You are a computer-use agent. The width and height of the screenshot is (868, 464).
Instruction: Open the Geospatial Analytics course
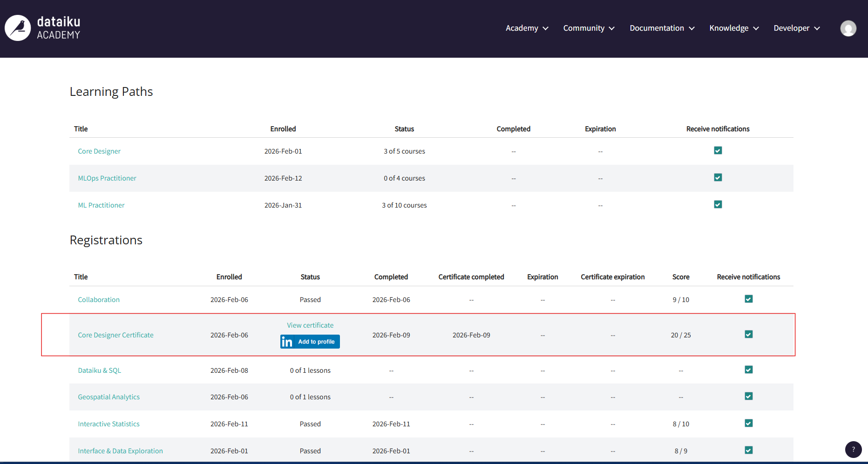click(108, 397)
